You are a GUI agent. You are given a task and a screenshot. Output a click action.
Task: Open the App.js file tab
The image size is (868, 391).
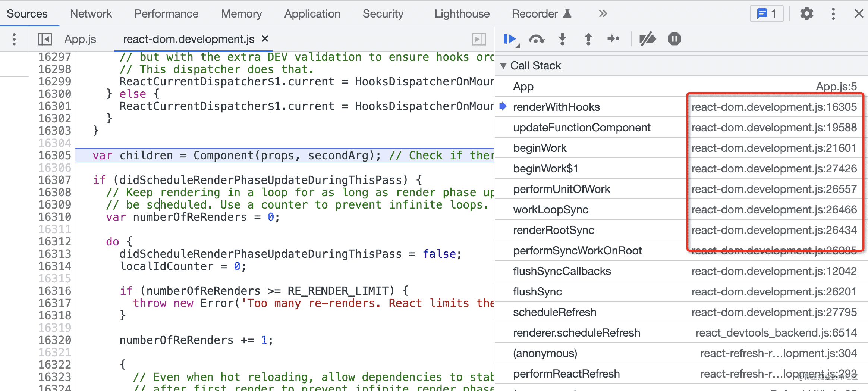click(80, 39)
